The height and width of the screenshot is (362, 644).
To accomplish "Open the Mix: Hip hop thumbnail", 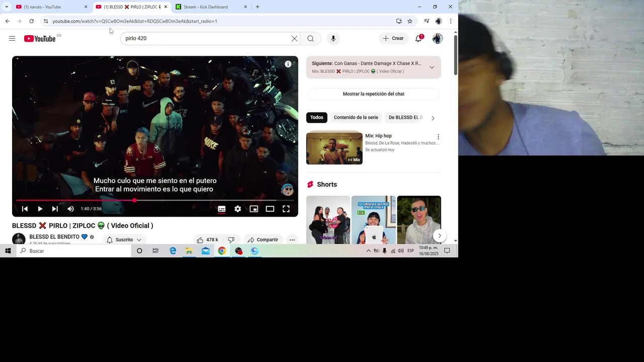I will pos(334,148).
